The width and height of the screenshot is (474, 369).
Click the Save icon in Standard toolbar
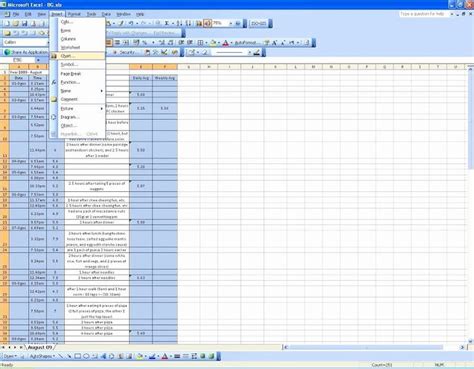coord(24,24)
